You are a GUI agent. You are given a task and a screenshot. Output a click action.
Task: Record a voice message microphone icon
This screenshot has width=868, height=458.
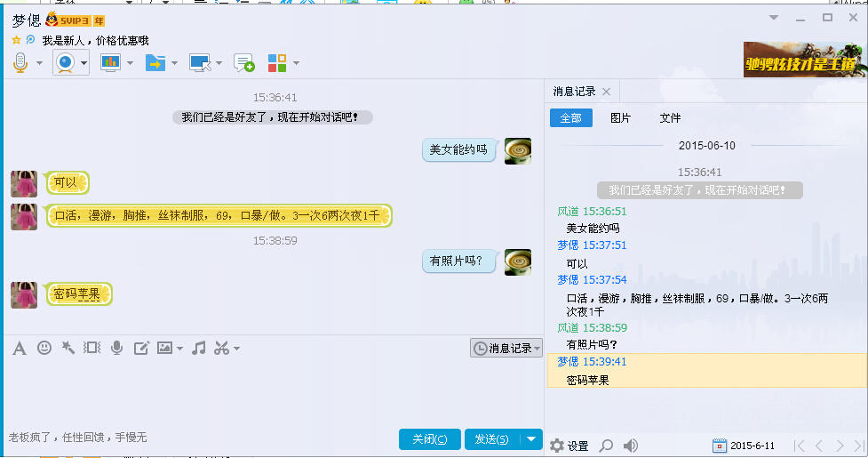tap(116, 348)
